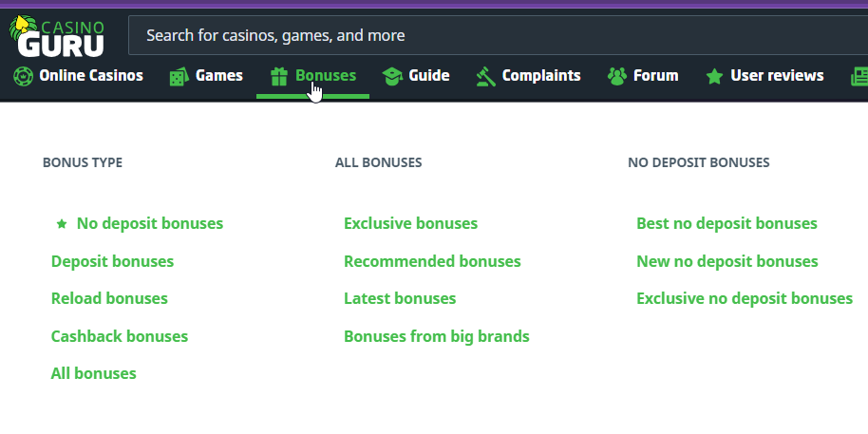View All bonuses link

pyautogui.click(x=93, y=373)
